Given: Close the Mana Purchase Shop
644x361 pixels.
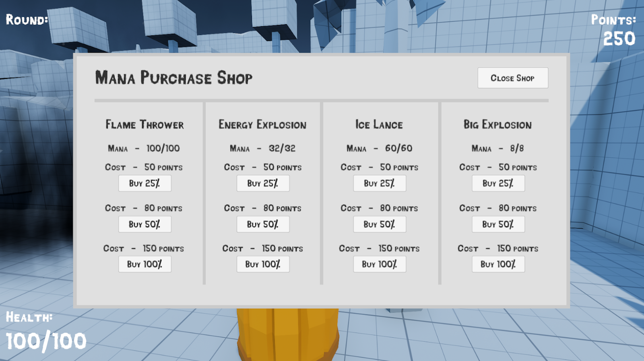Looking at the screenshot, I should tap(513, 78).
